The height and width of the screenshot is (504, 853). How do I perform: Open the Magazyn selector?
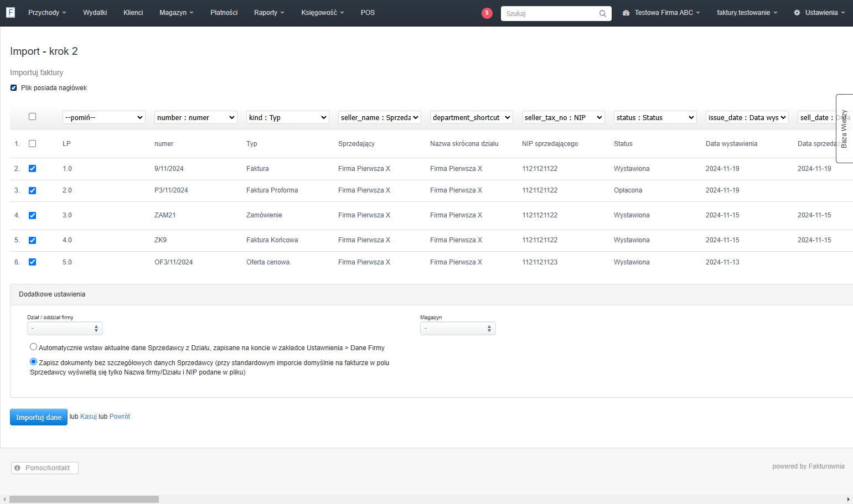458,329
